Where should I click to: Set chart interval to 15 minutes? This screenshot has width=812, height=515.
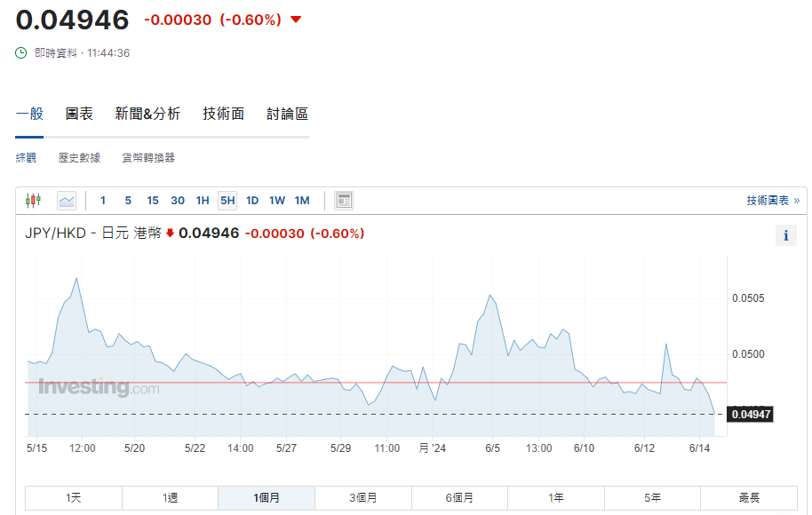pyautogui.click(x=153, y=201)
